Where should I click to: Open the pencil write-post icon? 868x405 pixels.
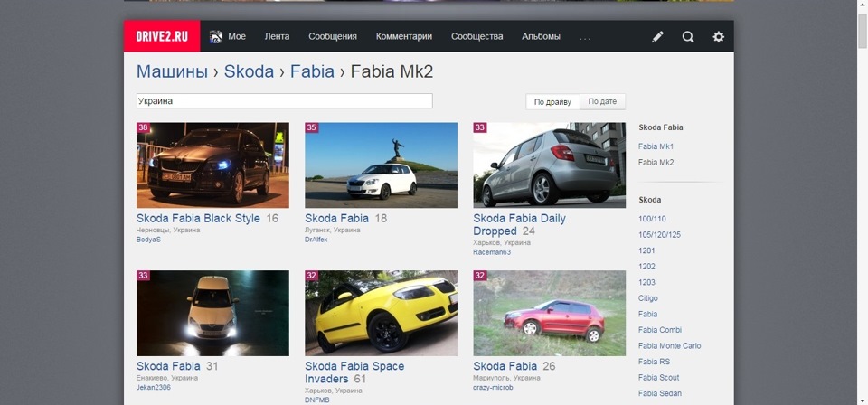click(657, 36)
